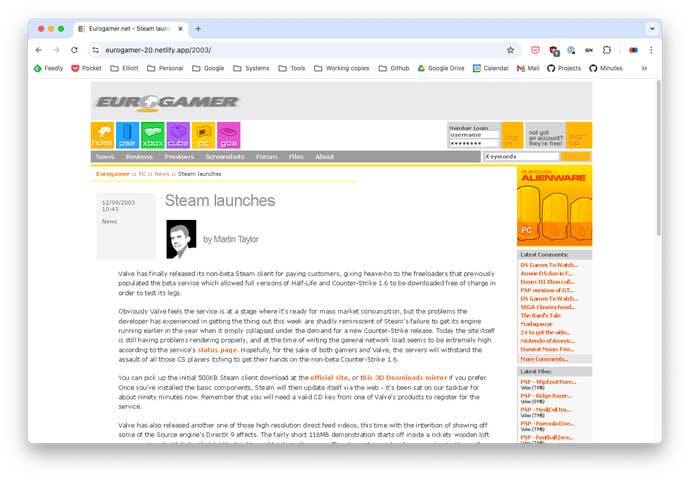Click the browser back arrow

(x=39, y=50)
